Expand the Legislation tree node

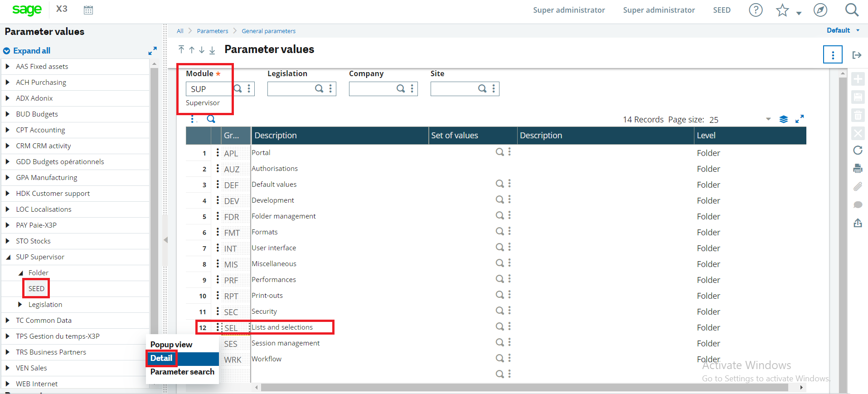[x=20, y=304]
